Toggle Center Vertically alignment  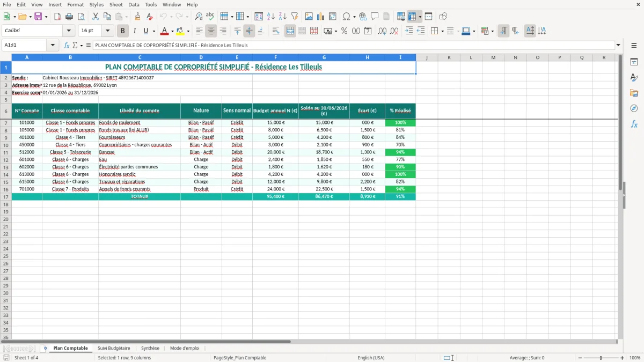(x=249, y=31)
